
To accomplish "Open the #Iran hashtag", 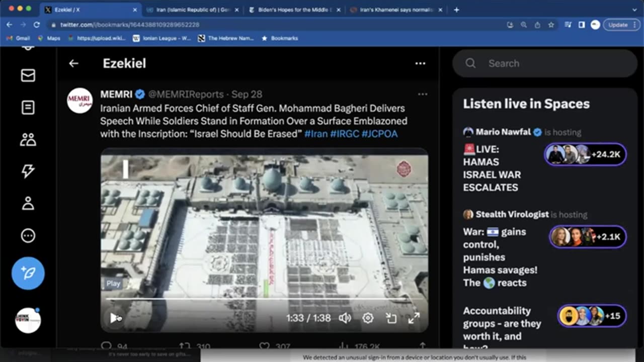I will (x=315, y=134).
